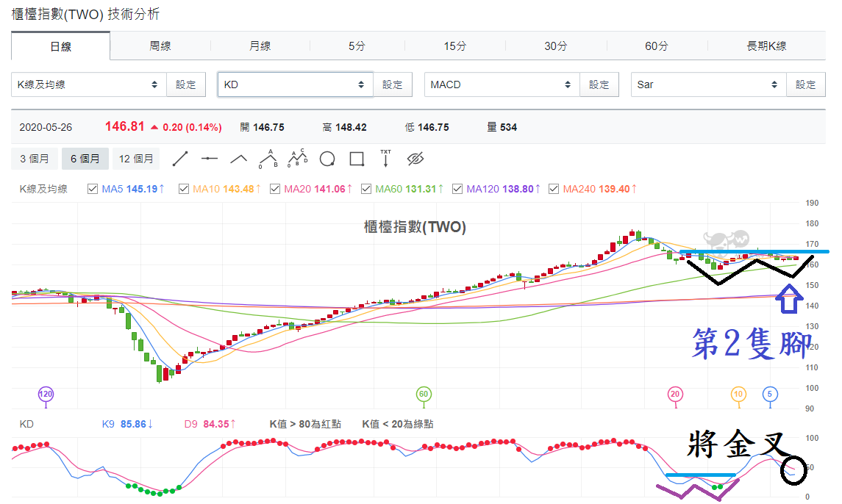Screen dimensions: 842x504
Task: Pick the ABCD wave pattern tool
Action: click(298, 159)
